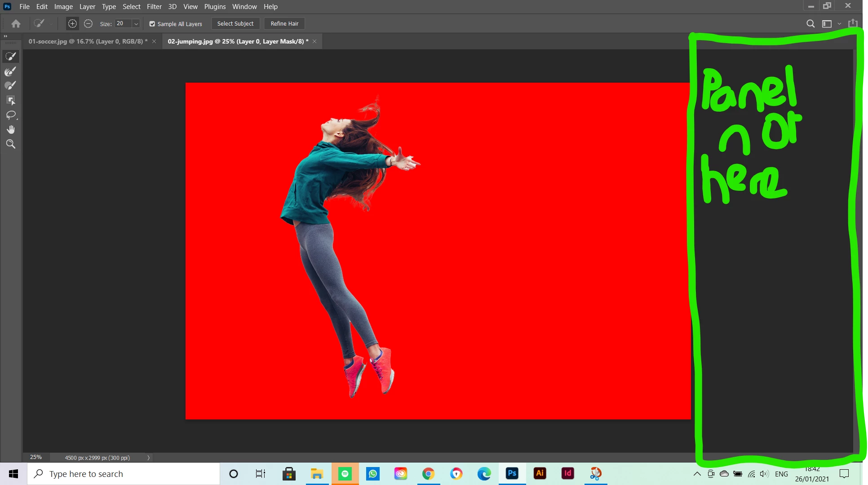Enable Add to selection mode
868x485 pixels.
72,24
